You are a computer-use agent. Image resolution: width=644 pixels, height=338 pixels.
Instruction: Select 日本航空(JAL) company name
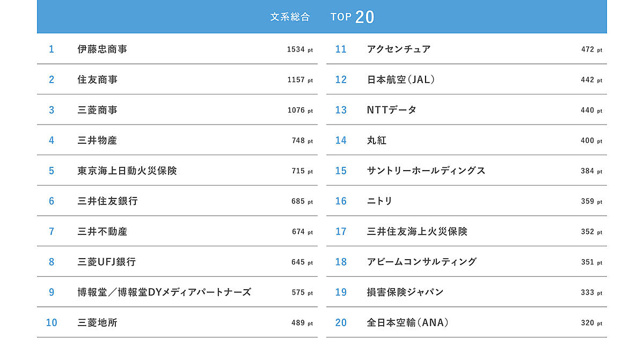tap(400, 79)
